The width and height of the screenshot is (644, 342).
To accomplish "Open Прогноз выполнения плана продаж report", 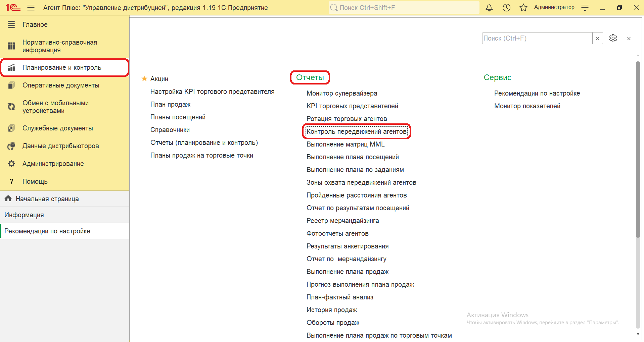I will [x=360, y=284].
